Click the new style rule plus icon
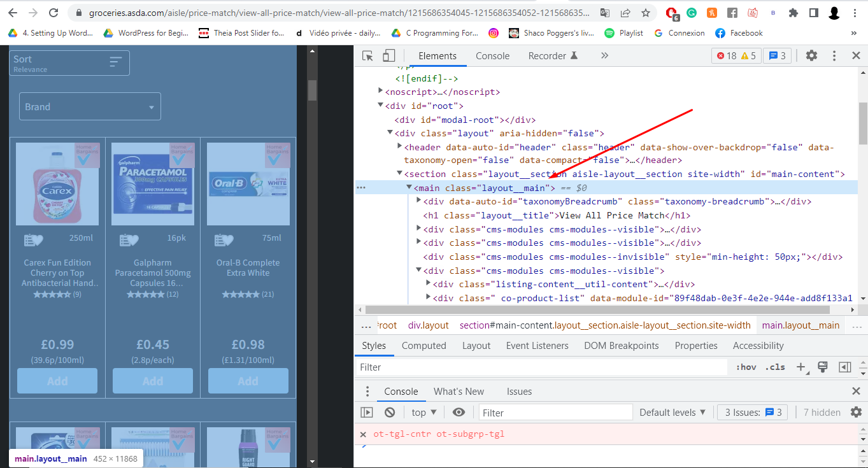Image resolution: width=868 pixels, height=468 pixels. tap(800, 367)
